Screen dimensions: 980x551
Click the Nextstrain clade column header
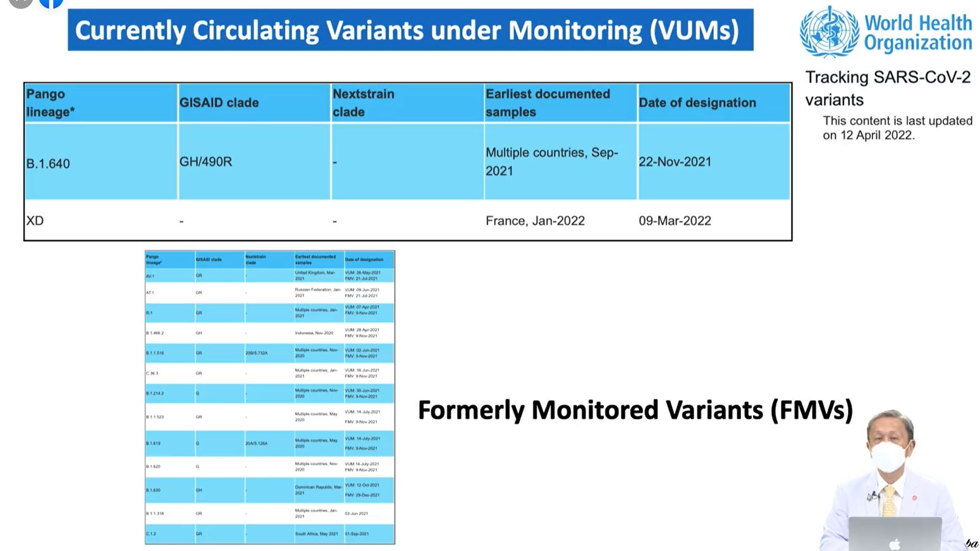point(363,103)
